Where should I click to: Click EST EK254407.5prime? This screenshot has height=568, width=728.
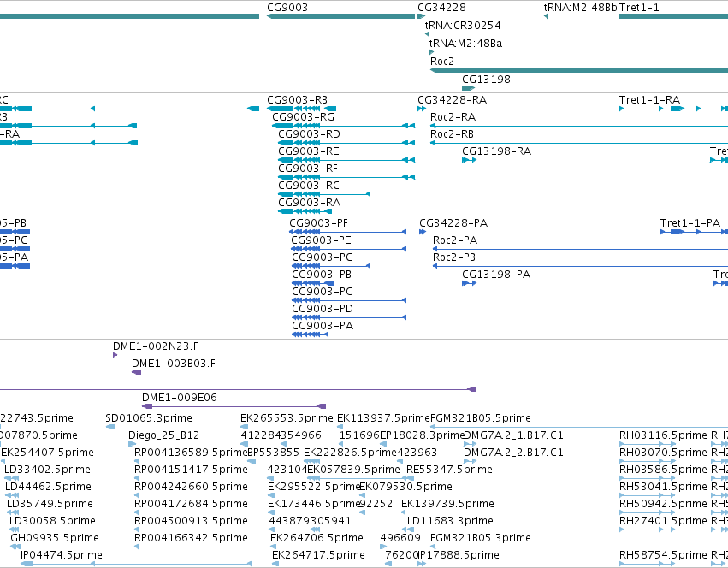pyautogui.click(x=47, y=453)
